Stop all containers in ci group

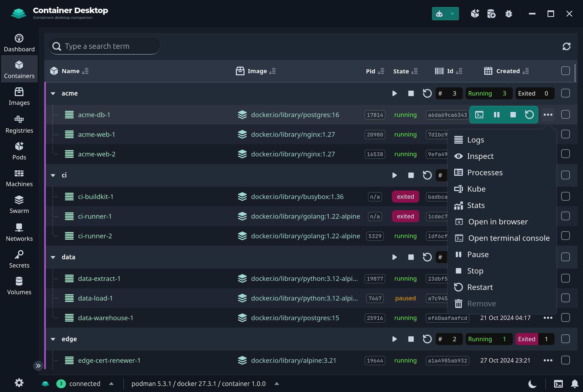(x=411, y=175)
